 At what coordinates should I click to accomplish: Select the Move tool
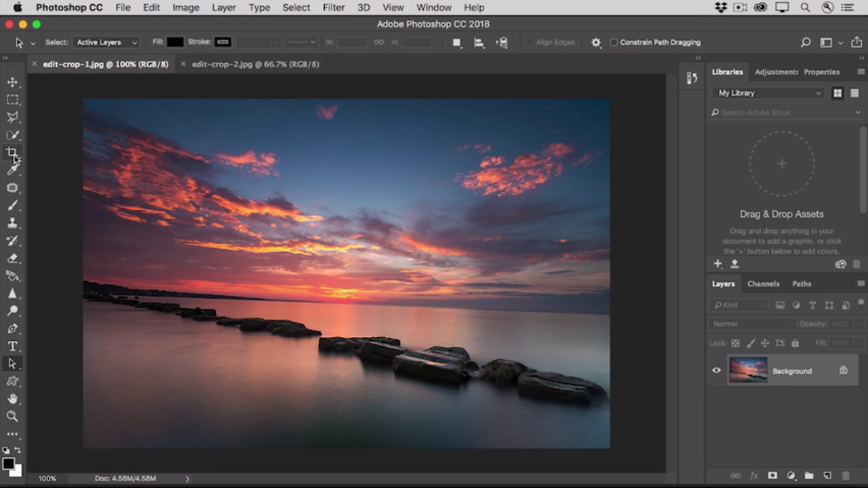point(12,82)
